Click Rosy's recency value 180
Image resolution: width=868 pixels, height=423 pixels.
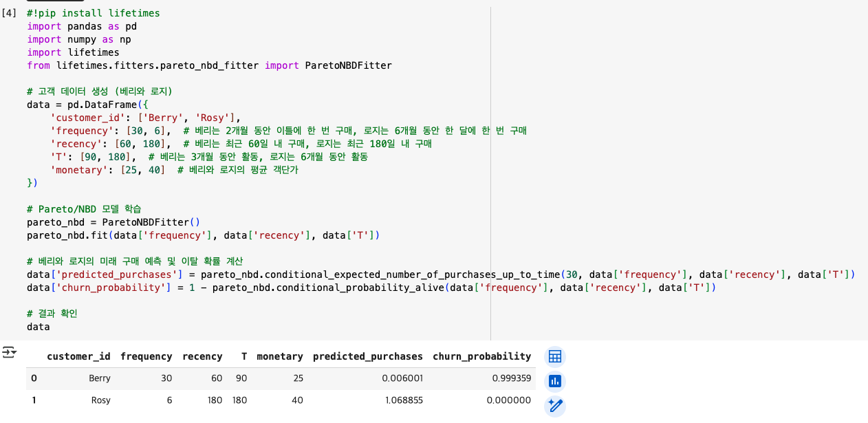[215, 400]
